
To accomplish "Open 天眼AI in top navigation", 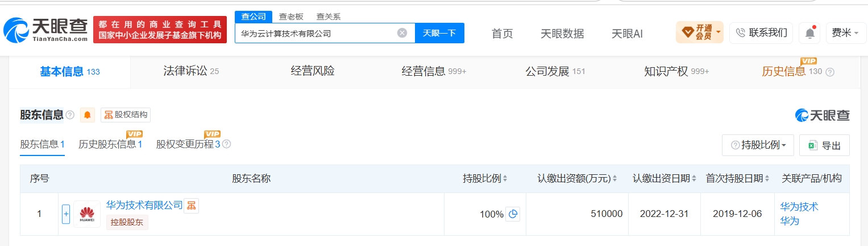I will 627,34.
